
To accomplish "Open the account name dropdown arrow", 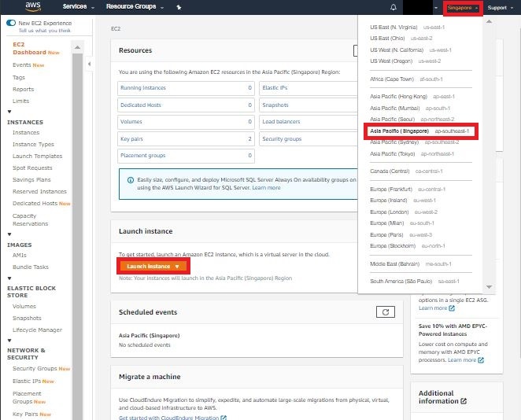I will click(435, 8).
